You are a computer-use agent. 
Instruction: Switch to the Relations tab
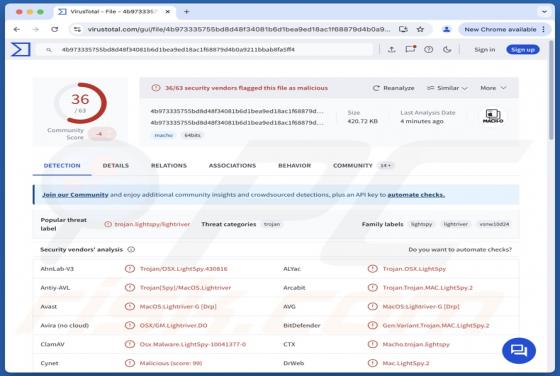[169, 166]
